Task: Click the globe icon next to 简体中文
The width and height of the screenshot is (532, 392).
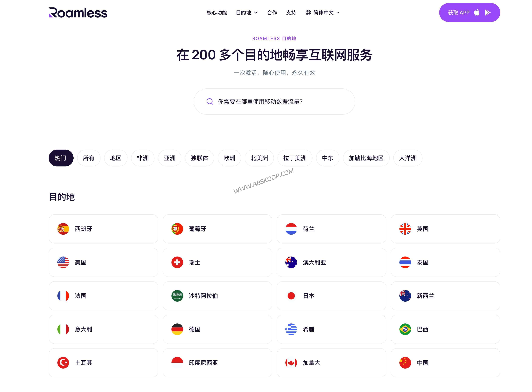Action: click(308, 13)
